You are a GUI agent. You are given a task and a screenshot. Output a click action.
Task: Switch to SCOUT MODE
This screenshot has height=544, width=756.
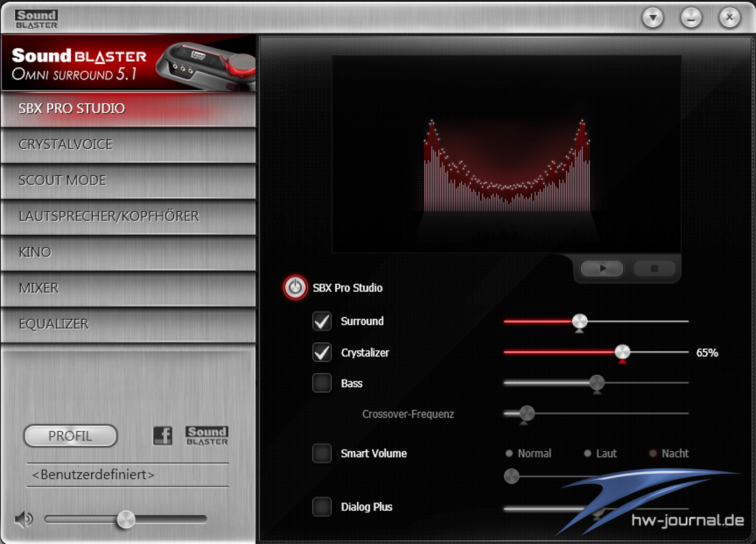(129, 181)
